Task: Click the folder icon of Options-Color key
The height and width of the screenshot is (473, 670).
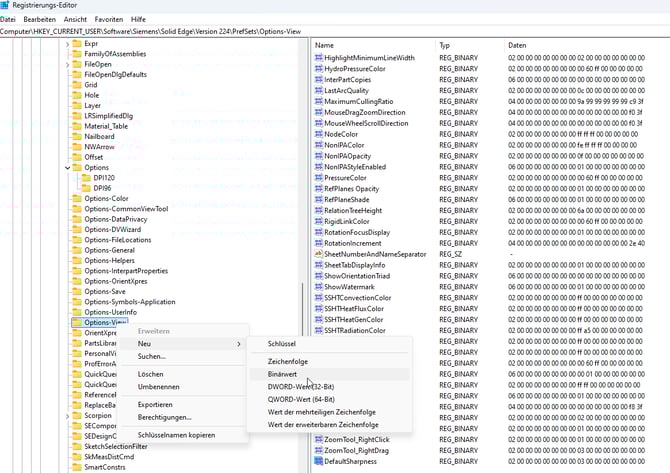Action: [76, 198]
